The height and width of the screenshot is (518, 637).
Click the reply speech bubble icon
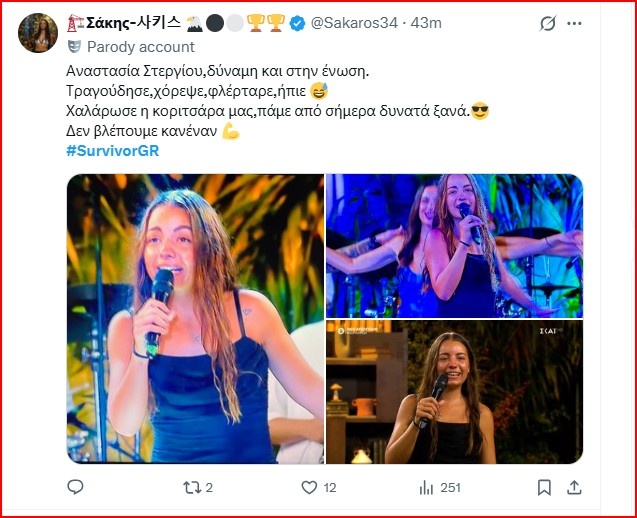[76, 488]
